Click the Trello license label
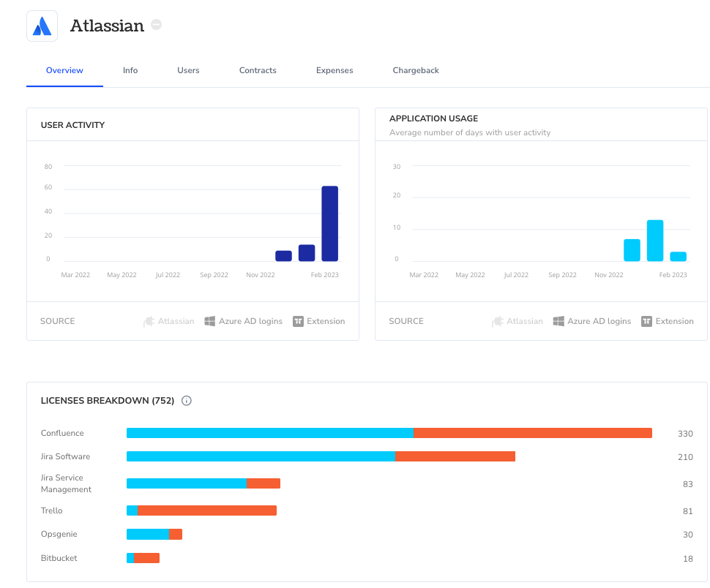 pyautogui.click(x=52, y=510)
